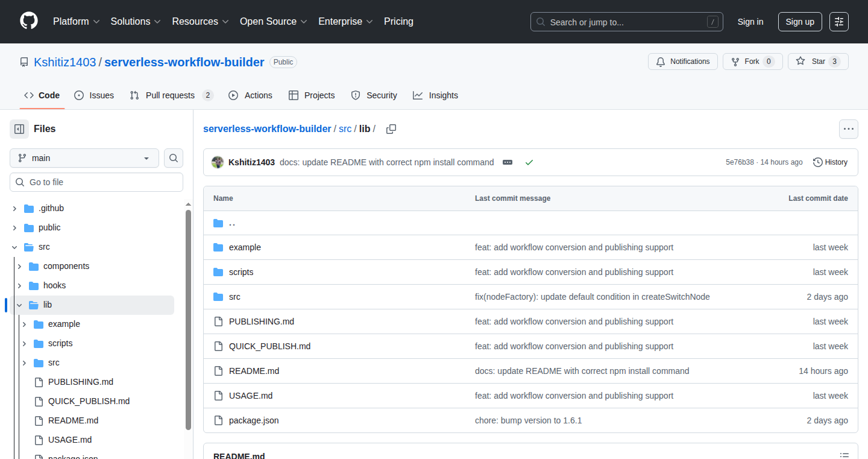Click the search magnifier icon in file tree
Viewport: 868px width, 459px height.
[x=174, y=158]
